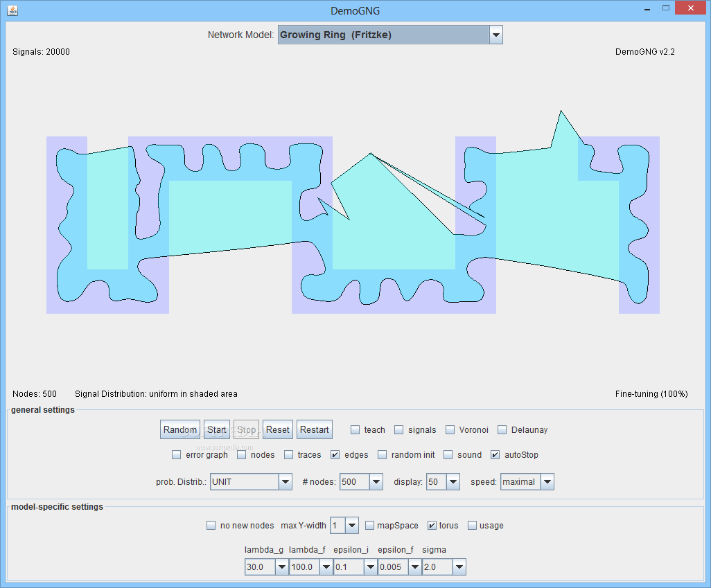The image size is (711, 588).
Task: Open the # nodes dropdown
Action: click(x=362, y=482)
